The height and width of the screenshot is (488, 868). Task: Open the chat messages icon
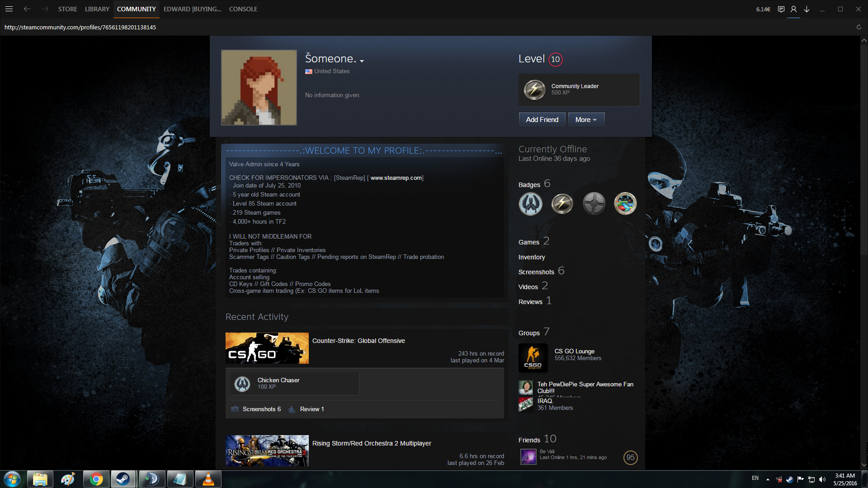781,9
